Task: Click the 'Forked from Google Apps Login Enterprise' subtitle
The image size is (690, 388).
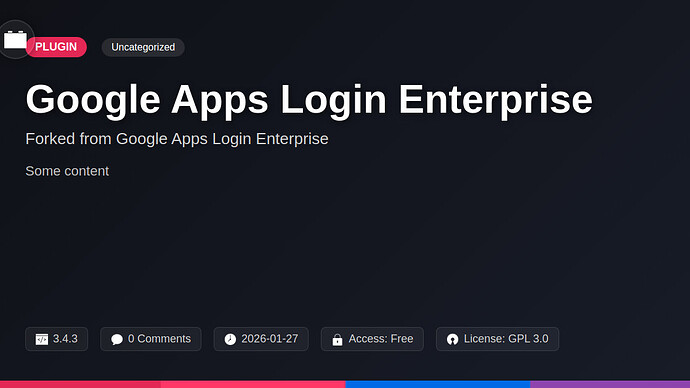Action: (177, 139)
